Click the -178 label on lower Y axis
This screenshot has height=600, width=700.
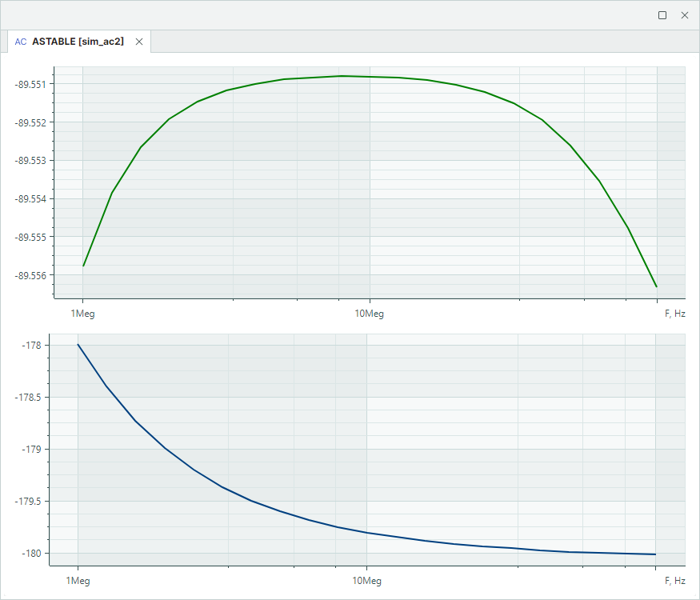coord(34,346)
